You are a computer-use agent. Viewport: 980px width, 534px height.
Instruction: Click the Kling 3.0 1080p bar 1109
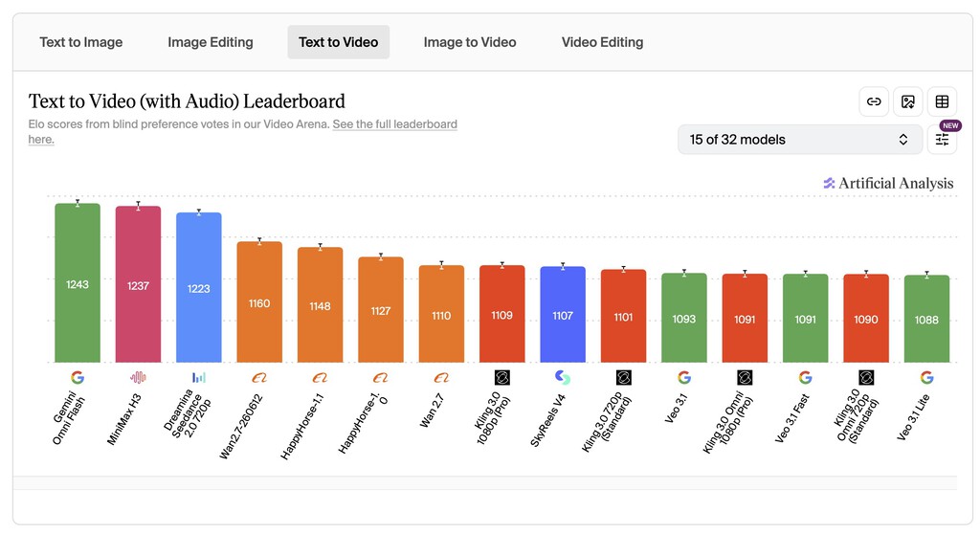[501, 314]
